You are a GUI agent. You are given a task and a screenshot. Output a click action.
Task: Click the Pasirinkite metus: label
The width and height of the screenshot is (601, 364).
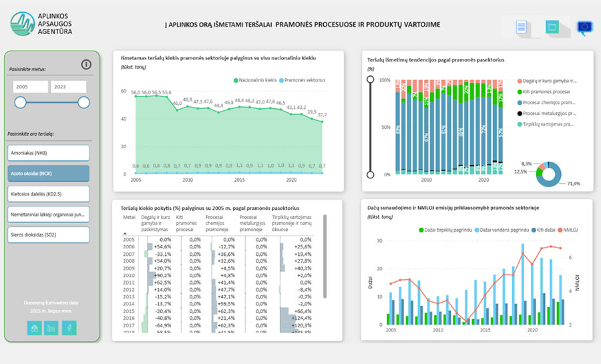(x=27, y=69)
